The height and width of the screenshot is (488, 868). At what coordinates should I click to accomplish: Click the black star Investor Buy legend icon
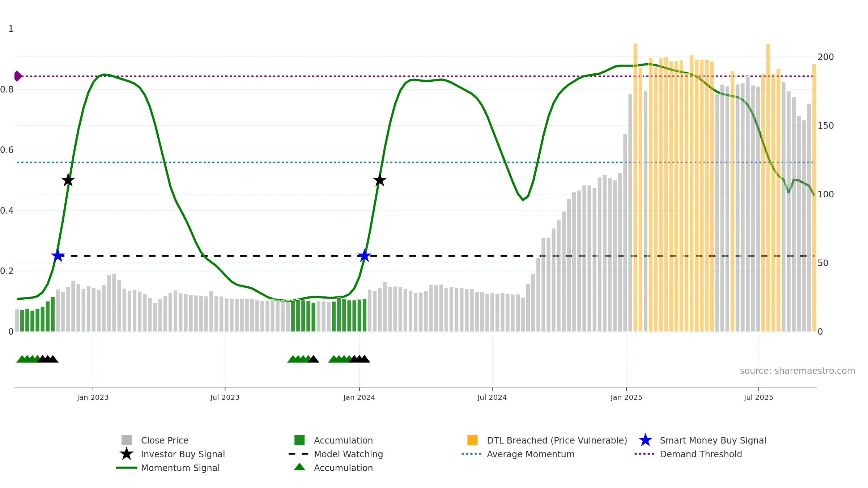click(127, 454)
